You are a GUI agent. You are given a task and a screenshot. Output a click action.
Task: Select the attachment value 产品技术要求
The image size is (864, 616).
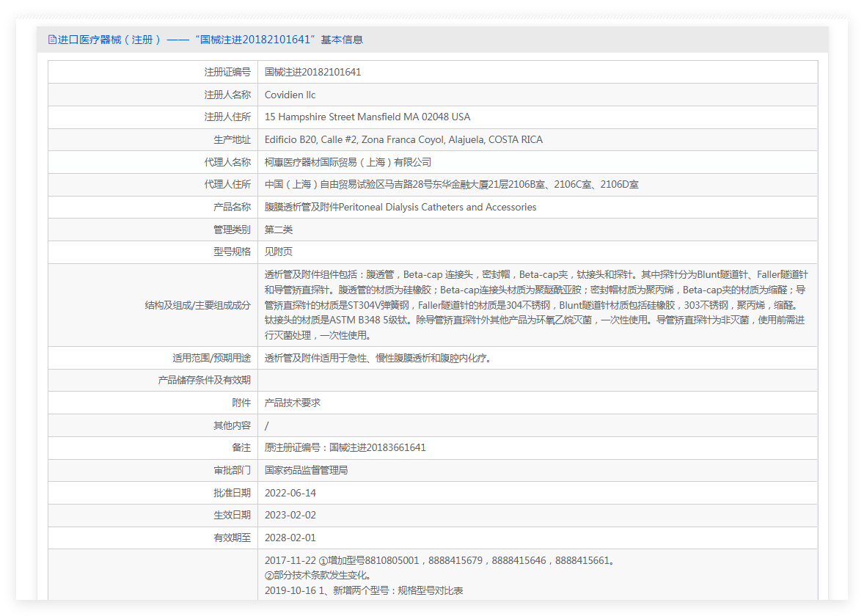coord(292,403)
